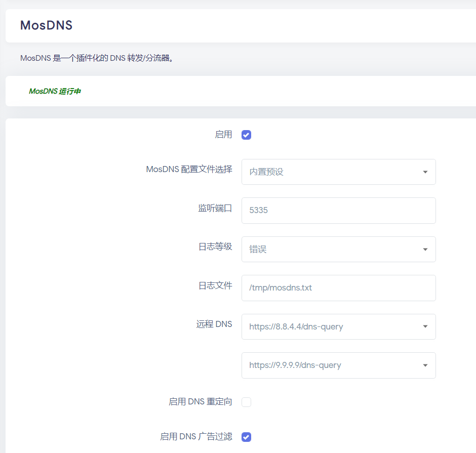
Task: Click the chevron on the 8.8.4.4 remote DNS field
Action: [425, 326]
